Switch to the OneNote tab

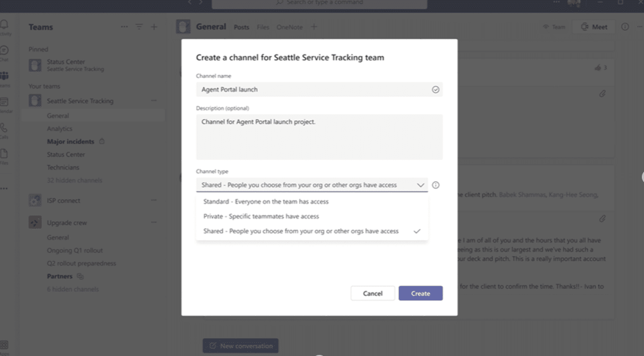[x=290, y=27]
